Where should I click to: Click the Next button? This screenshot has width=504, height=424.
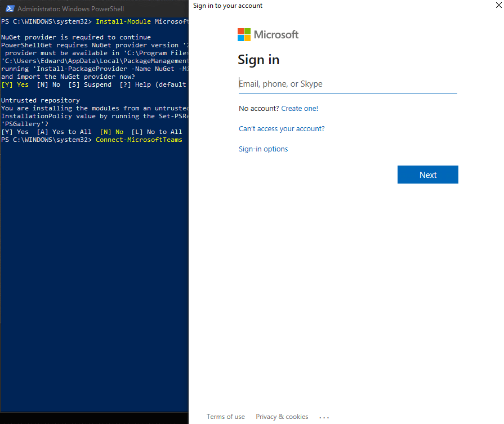(x=427, y=175)
